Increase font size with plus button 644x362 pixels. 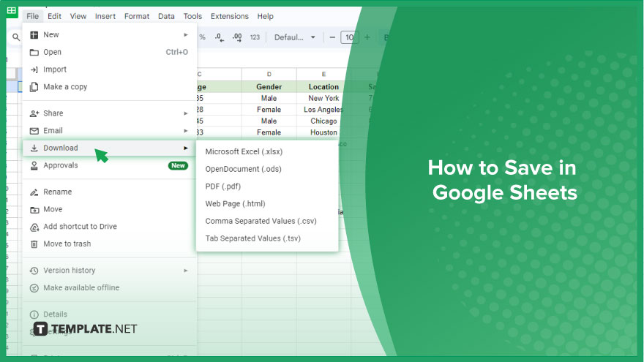pos(367,37)
